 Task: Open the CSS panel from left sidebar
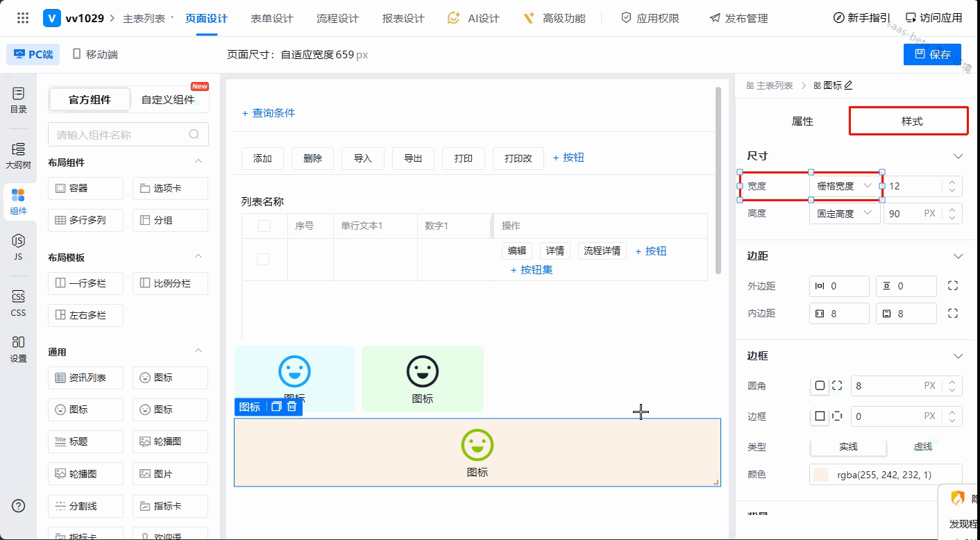(x=18, y=304)
